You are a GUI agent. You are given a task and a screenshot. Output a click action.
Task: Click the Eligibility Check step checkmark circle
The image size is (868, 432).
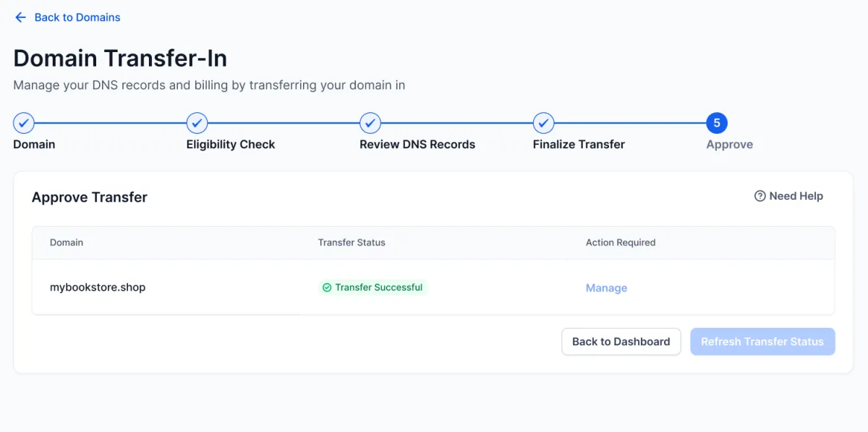[197, 123]
